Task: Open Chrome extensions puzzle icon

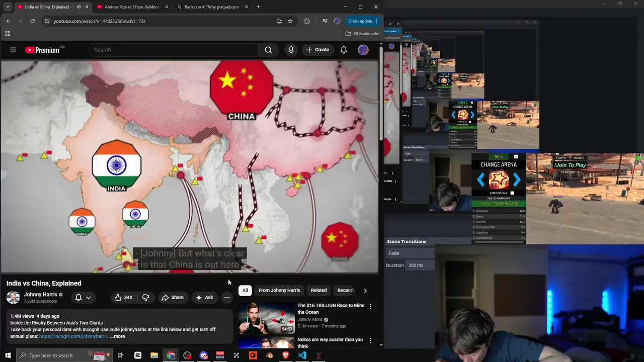Action: 307,21
